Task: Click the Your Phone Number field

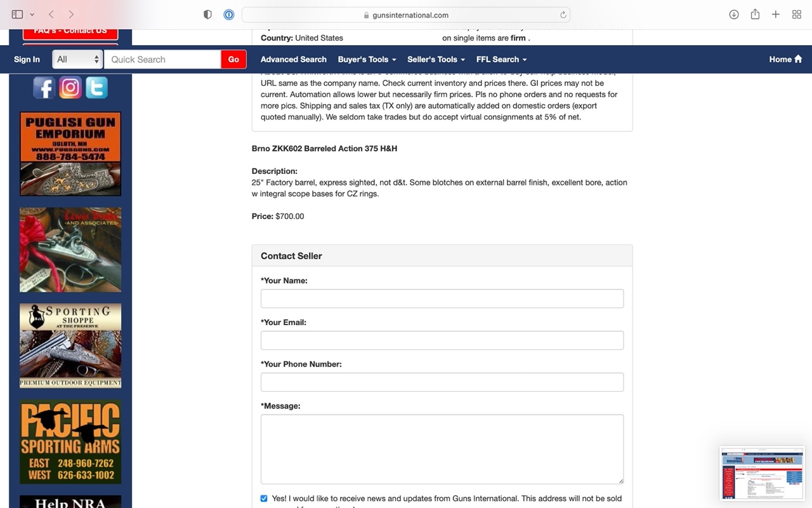Action: point(442,382)
